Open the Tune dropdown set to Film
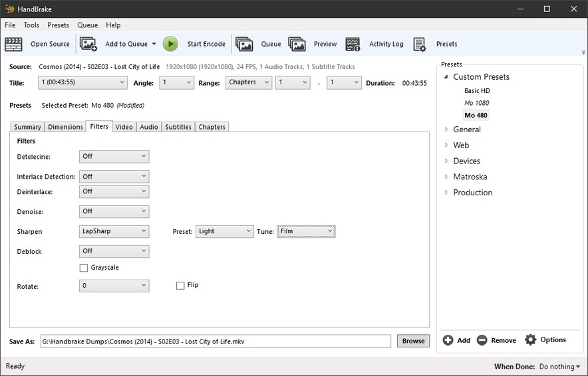 [x=306, y=231]
